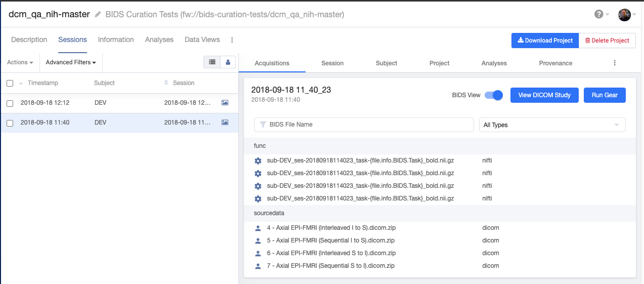Check the 2018-09-18 12:12 session checkbox

10,103
